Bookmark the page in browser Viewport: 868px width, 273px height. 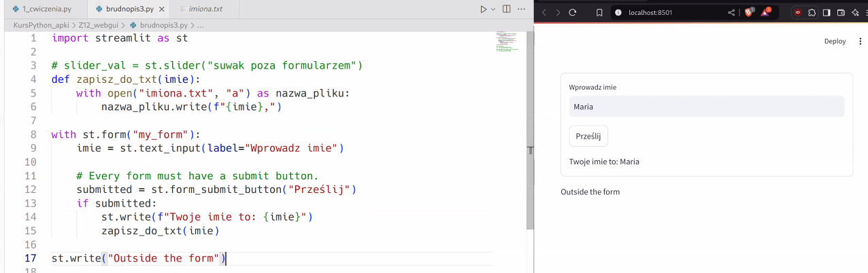coord(600,12)
